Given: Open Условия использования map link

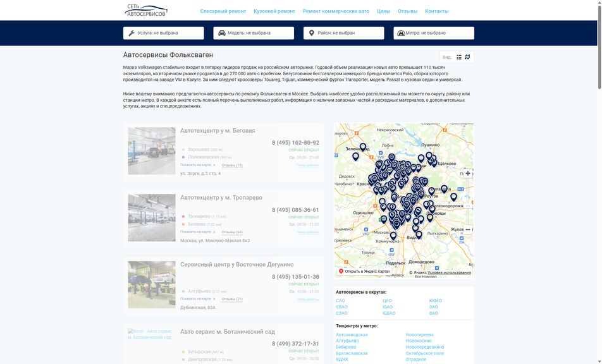Looking at the screenshot, I should pos(449,273).
